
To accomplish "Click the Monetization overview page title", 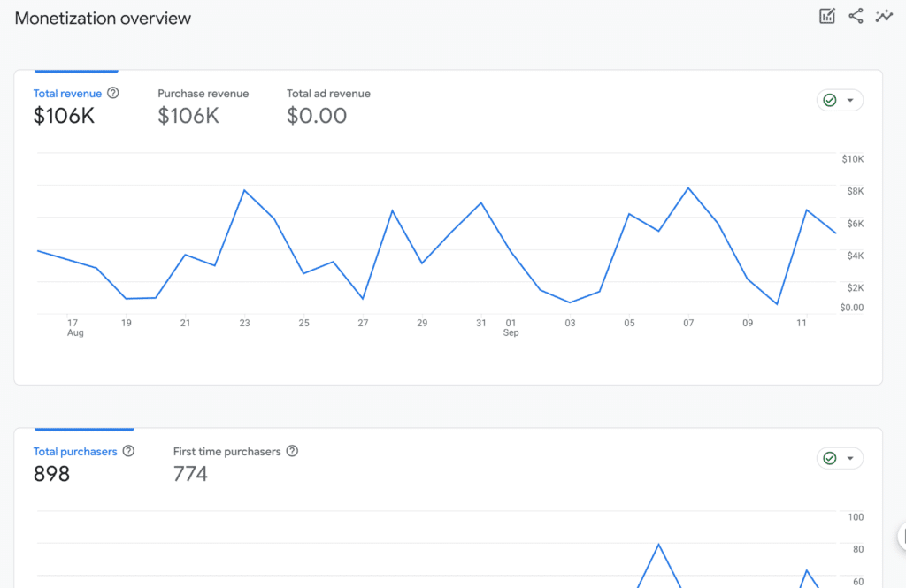I will tap(102, 18).
